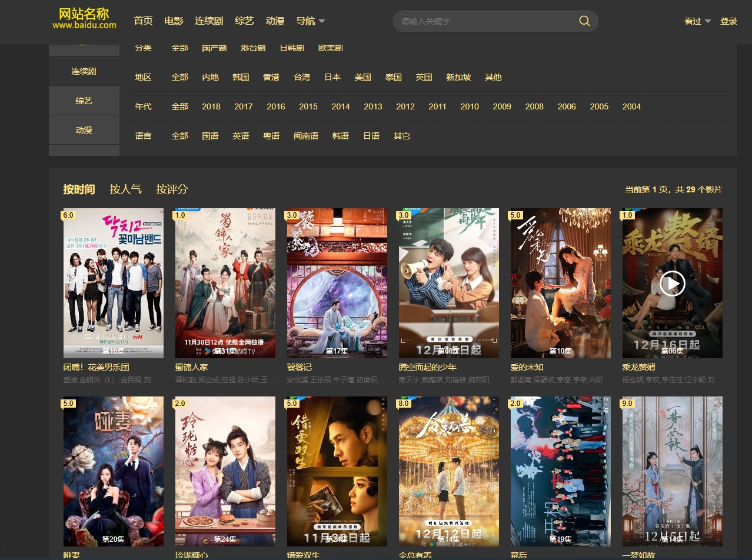
Task: Expand the 看过 history dropdown
Action: (697, 21)
